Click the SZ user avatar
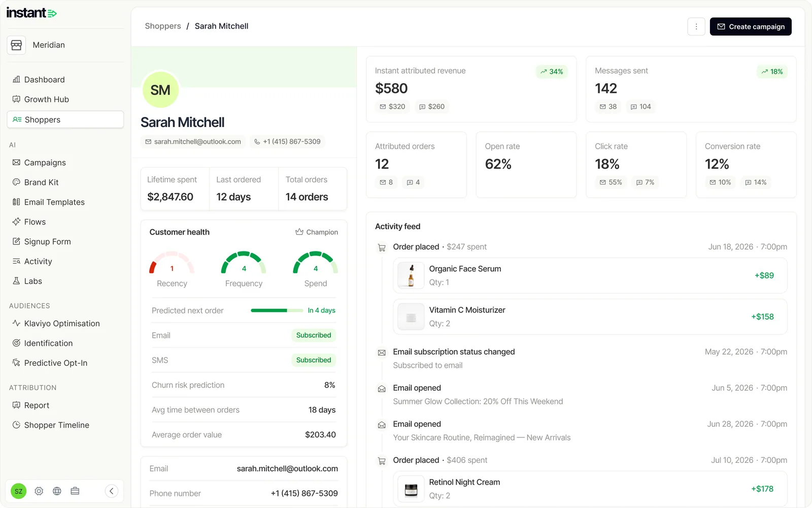The image size is (812, 508). click(19, 491)
